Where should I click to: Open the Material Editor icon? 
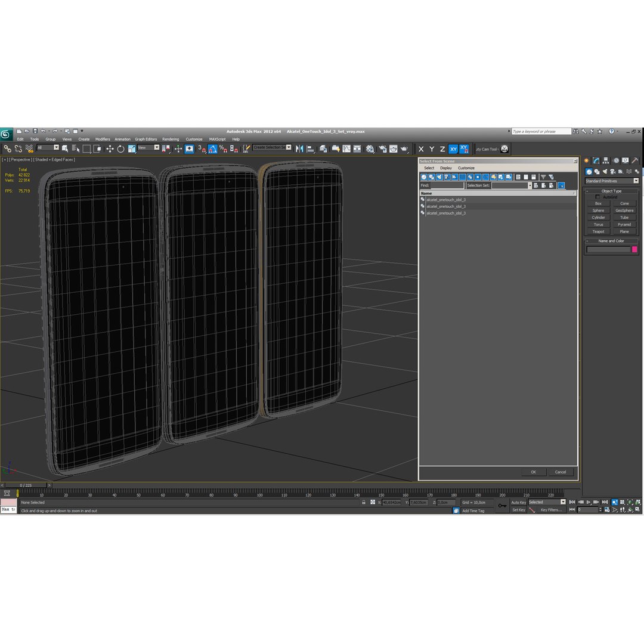click(x=370, y=148)
